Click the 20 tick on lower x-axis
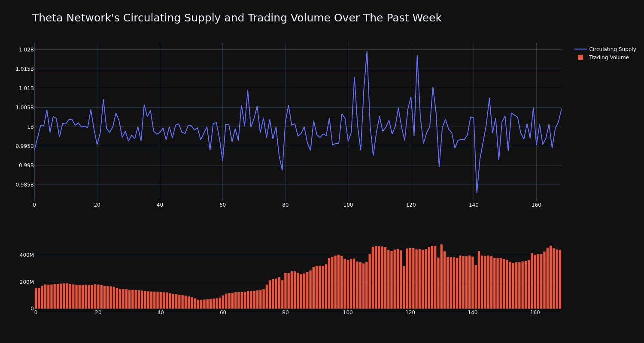Screen dimensions: 644x343 (98, 313)
